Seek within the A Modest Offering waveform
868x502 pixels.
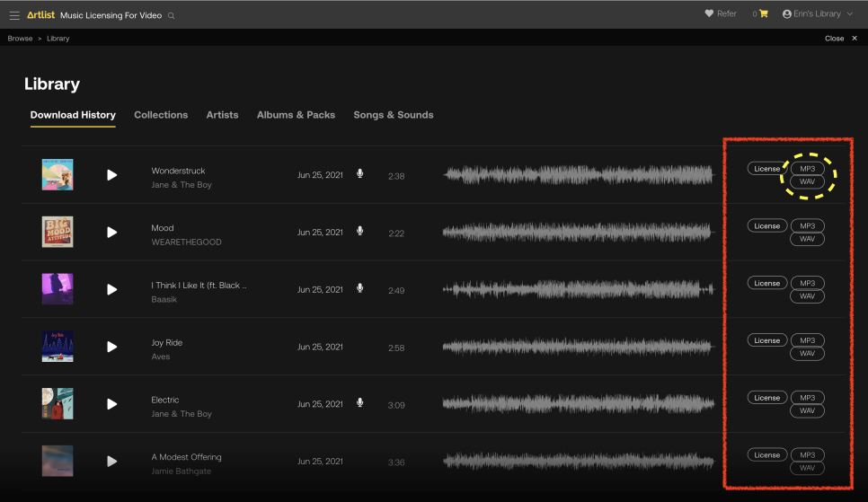click(579, 462)
